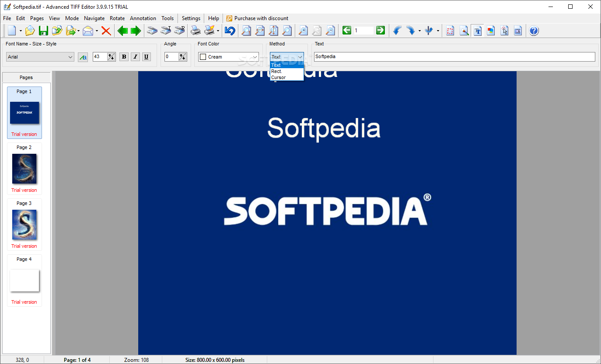Rotate right with the blue clockwise arrow

point(410,31)
